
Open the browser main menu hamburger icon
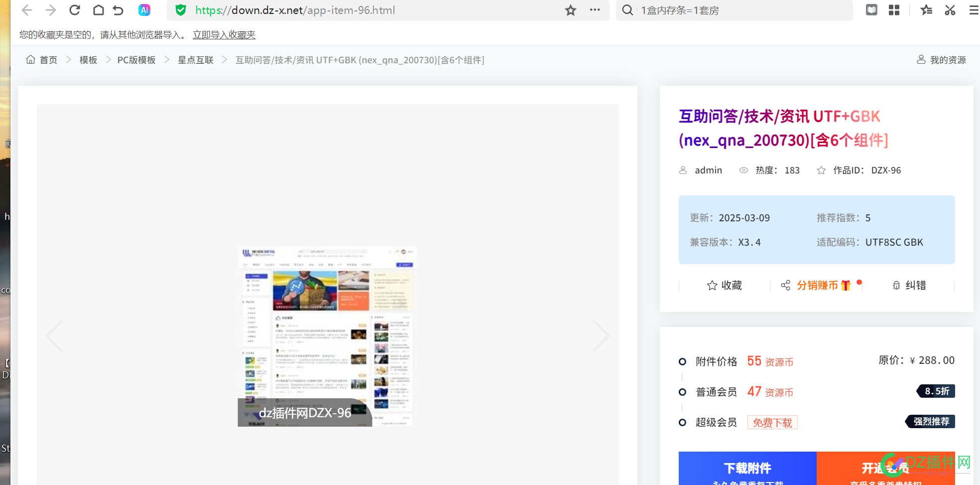pyautogui.click(x=974, y=10)
